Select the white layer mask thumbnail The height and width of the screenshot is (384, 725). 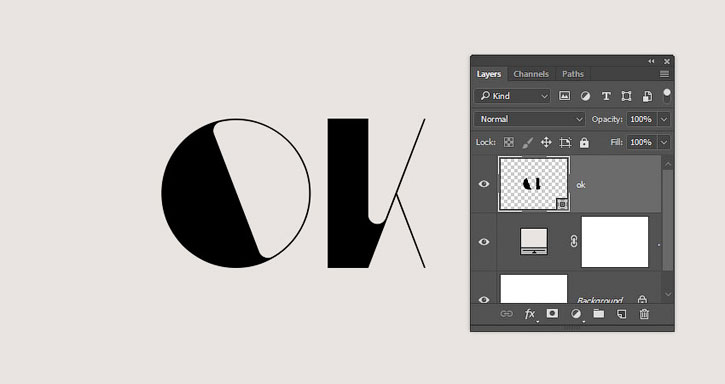click(614, 242)
